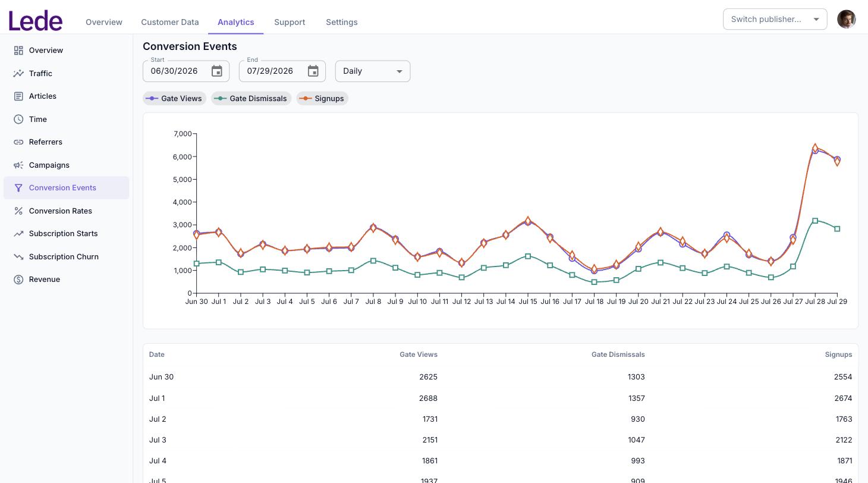The width and height of the screenshot is (868, 483).
Task: Open Campaigns in the sidebar
Action: pyautogui.click(x=67, y=165)
